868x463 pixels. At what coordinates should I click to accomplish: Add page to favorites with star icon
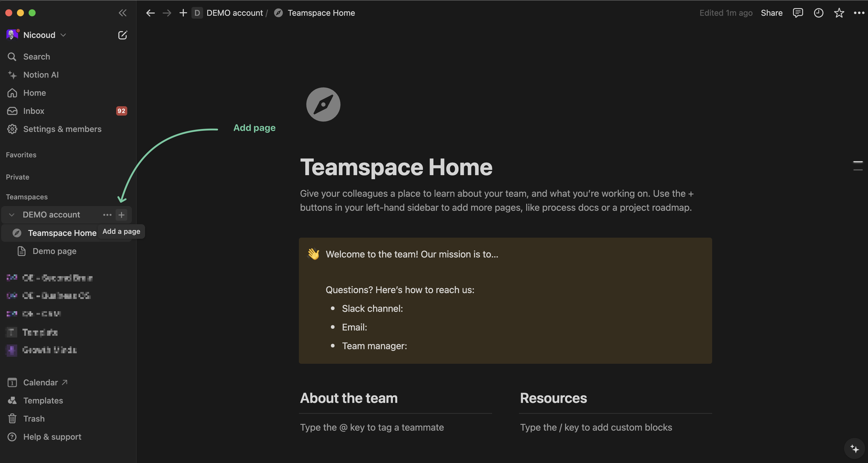(839, 13)
